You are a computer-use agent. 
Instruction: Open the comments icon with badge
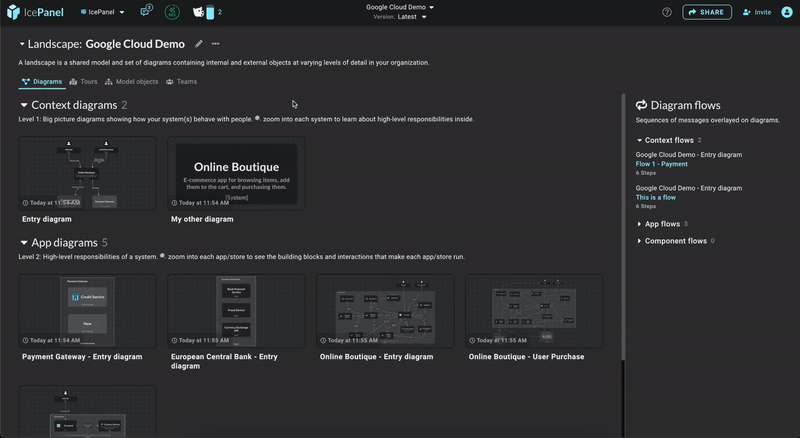point(146,10)
